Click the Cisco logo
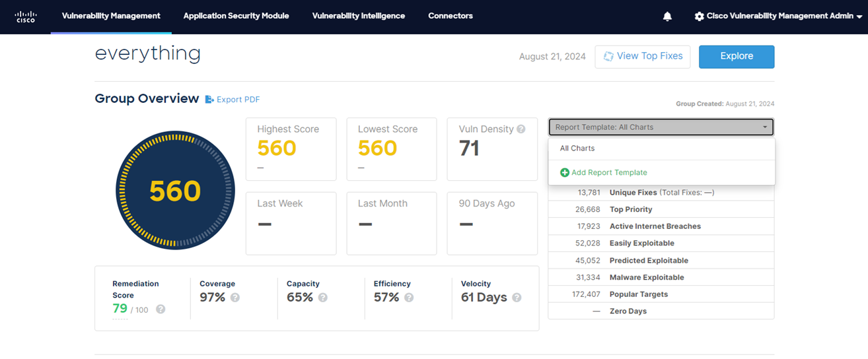The width and height of the screenshot is (868, 359). [x=26, y=16]
